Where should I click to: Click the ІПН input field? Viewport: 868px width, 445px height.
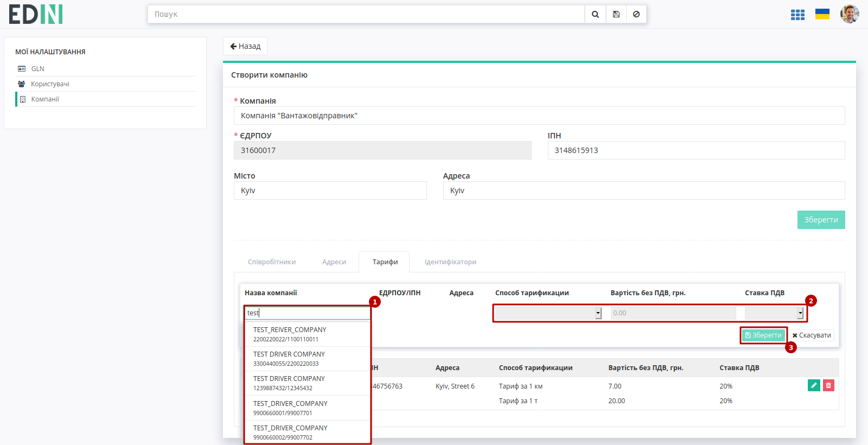696,150
